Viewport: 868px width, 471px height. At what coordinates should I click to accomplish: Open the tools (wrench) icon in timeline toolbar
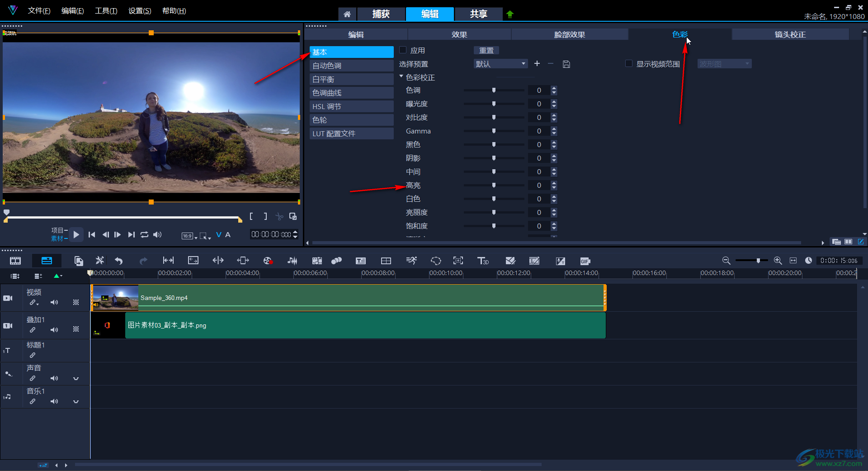click(99, 261)
